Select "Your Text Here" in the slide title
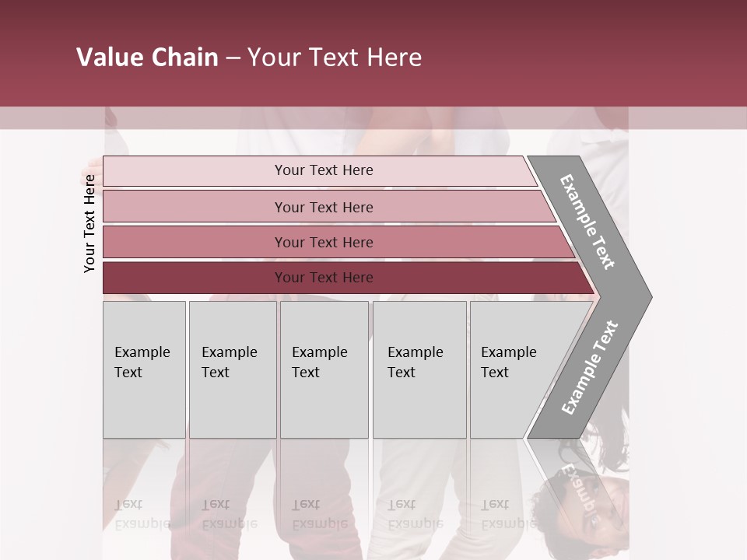Screen dimensions: 747x560 pyautogui.click(x=335, y=58)
